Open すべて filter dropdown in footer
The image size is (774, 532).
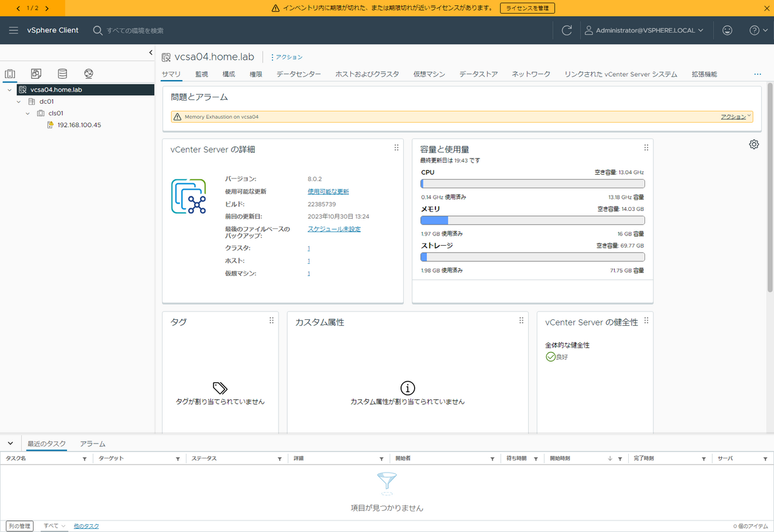coord(55,526)
